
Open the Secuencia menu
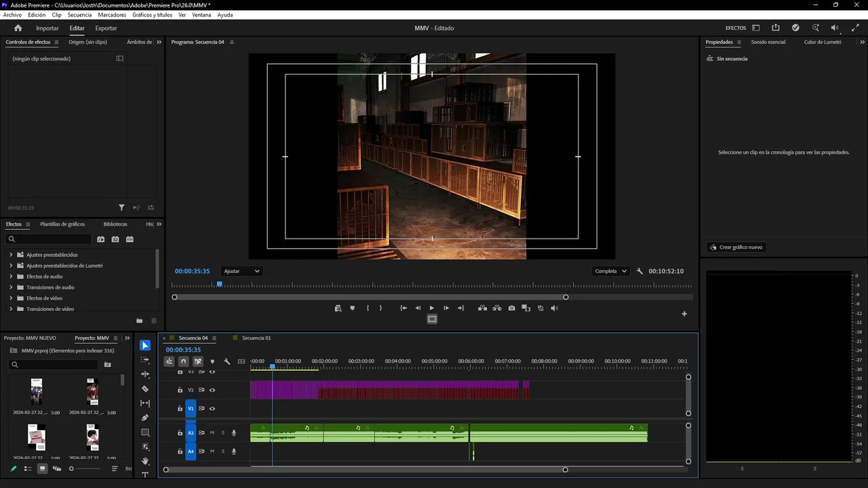[x=79, y=15]
